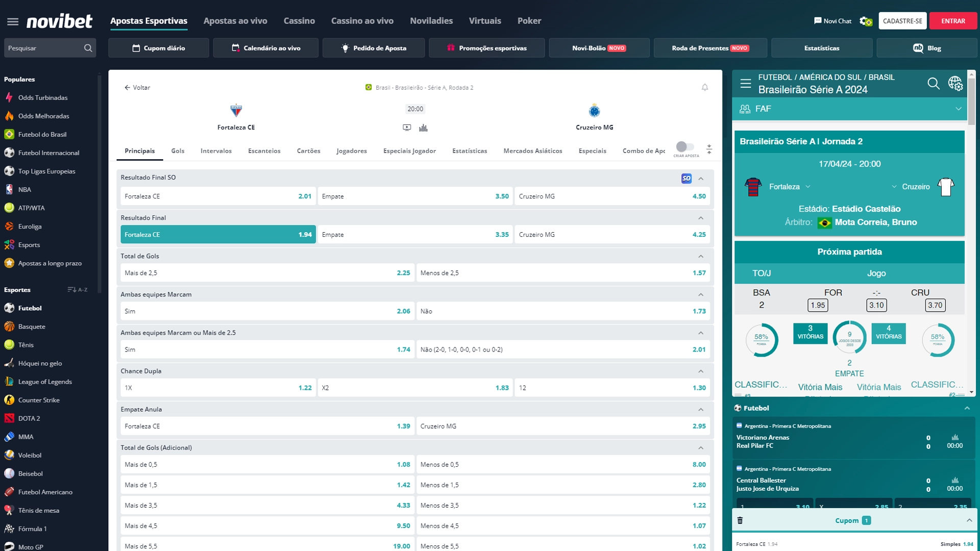
Task: Click the CADASTRE-SE button
Action: point(902,21)
